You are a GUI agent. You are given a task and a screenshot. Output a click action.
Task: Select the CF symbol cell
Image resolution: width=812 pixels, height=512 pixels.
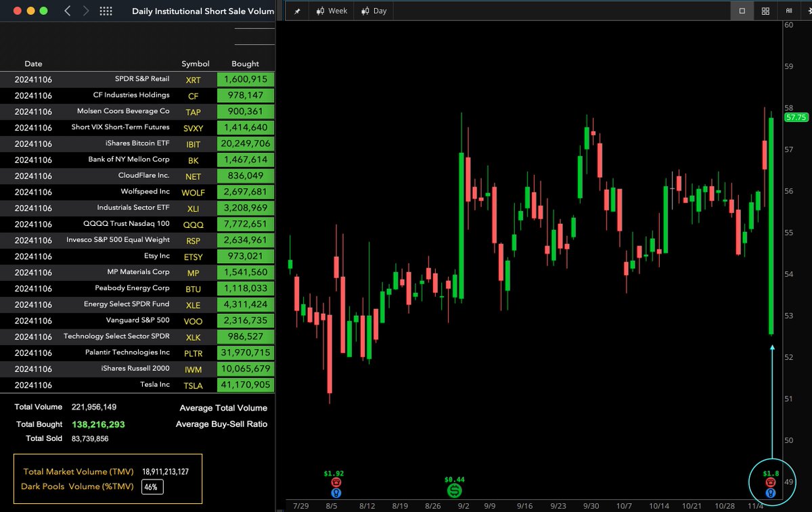click(194, 95)
